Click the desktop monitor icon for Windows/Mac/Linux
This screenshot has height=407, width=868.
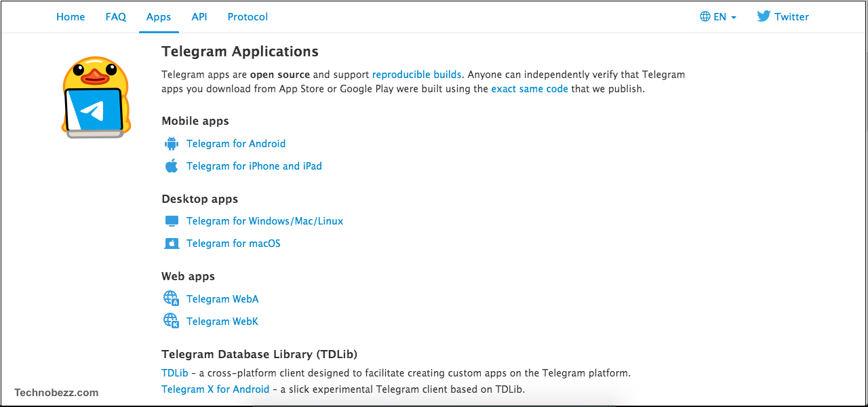172,221
